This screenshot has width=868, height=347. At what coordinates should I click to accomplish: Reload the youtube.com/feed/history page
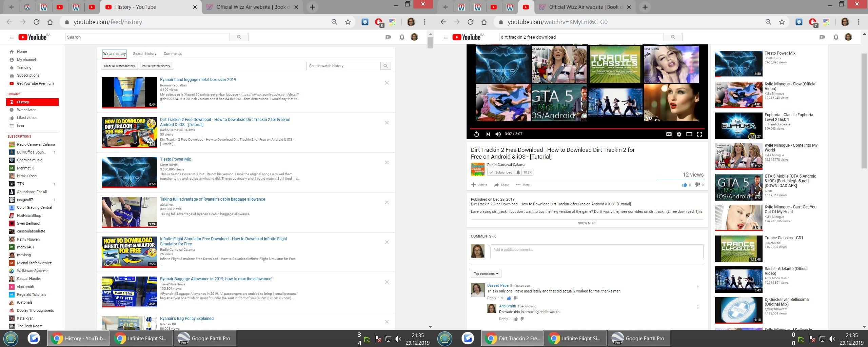tap(36, 22)
